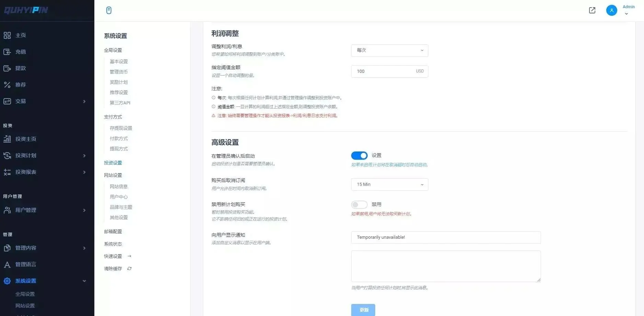Click the 推荐 percent icon
Screen dimensions: 644x316
pyautogui.click(x=7, y=85)
